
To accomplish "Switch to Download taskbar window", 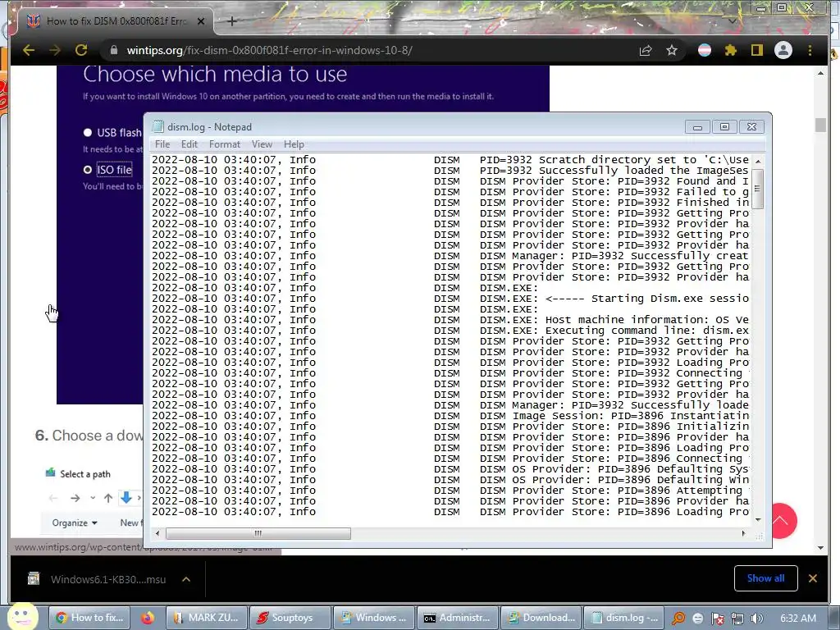I will coord(541,618).
